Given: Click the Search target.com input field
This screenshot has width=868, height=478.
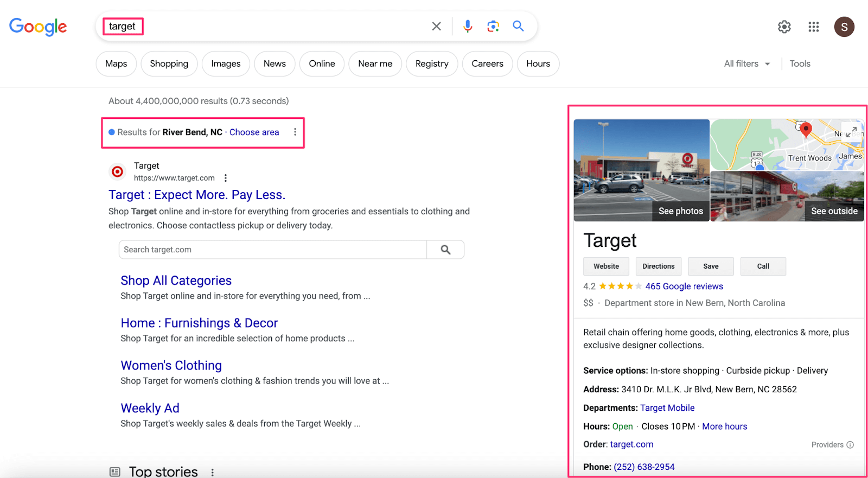Looking at the screenshot, I should point(273,250).
